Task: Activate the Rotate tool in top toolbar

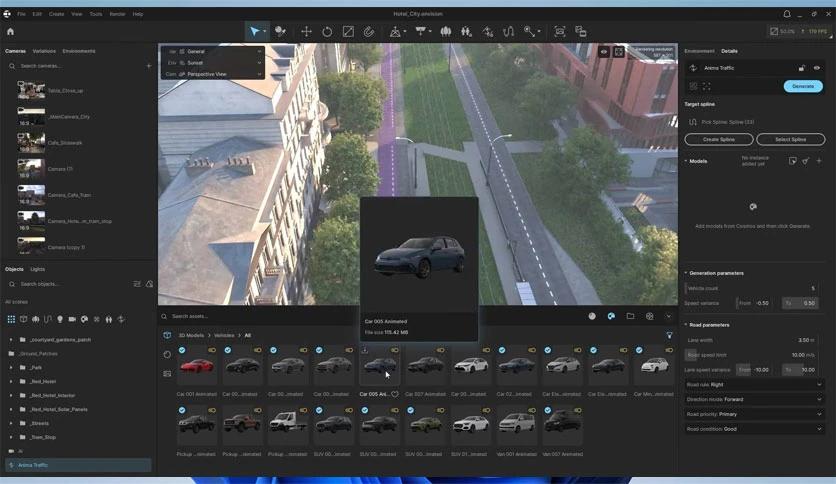Action: click(327, 31)
